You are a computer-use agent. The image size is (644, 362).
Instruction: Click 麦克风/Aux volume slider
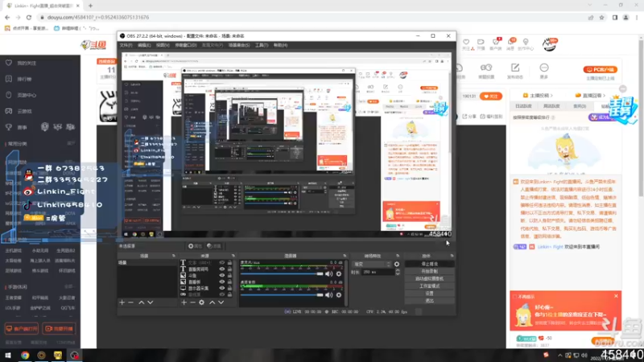click(x=282, y=274)
